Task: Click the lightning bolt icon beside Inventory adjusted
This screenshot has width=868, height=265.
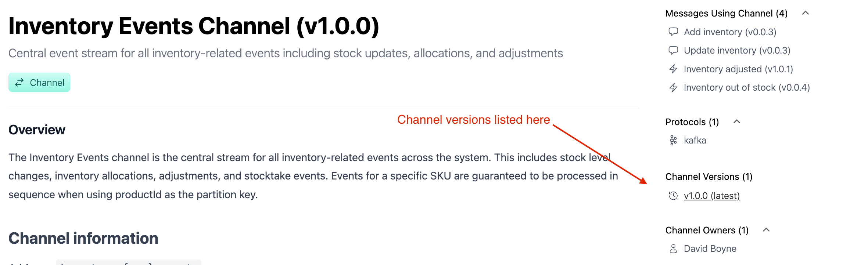Action: pos(673,69)
